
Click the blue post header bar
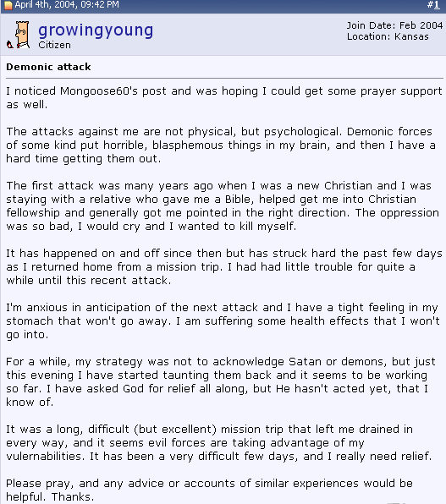(223, 6)
